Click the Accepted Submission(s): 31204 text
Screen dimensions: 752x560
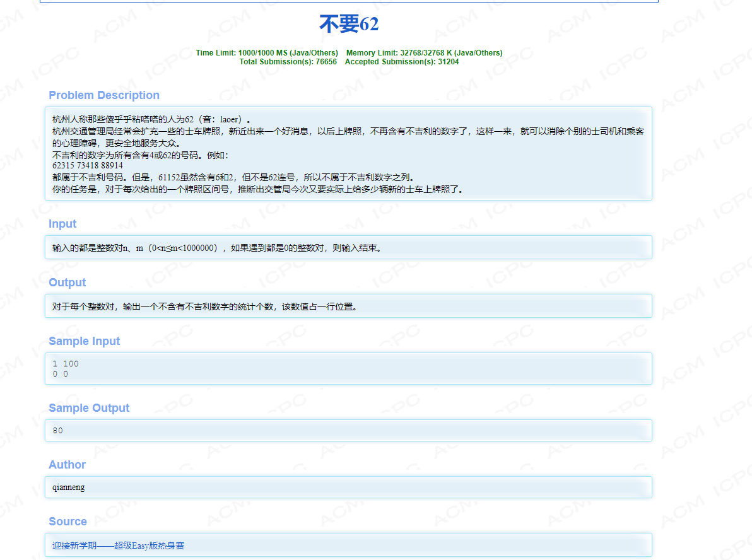pyautogui.click(x=402, y=62)
